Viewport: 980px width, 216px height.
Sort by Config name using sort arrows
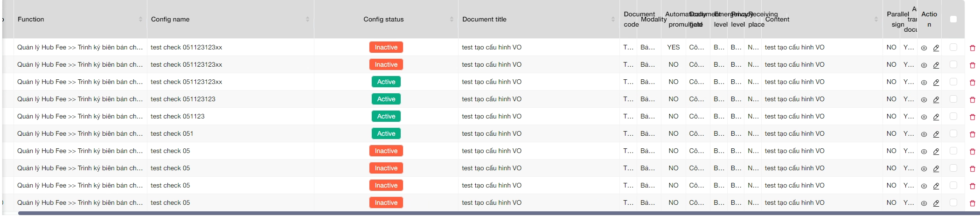point(307,19)
